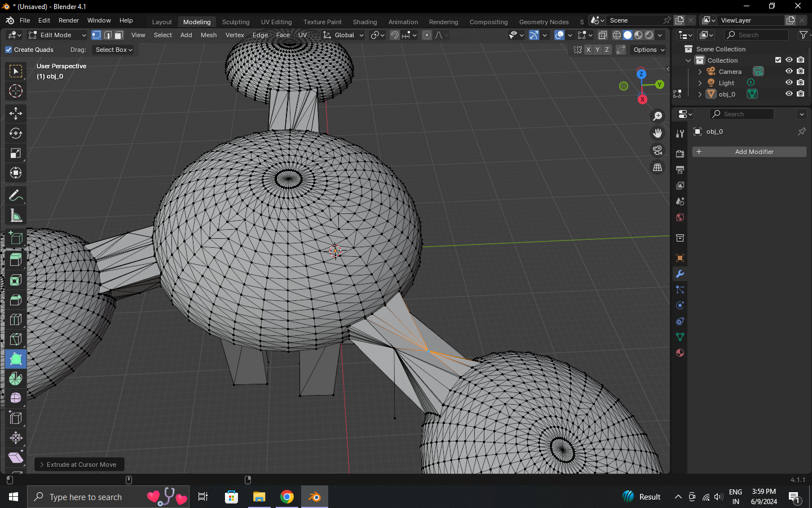Open the Physics properties tab

pyautogui.click(x=680, y=305)
